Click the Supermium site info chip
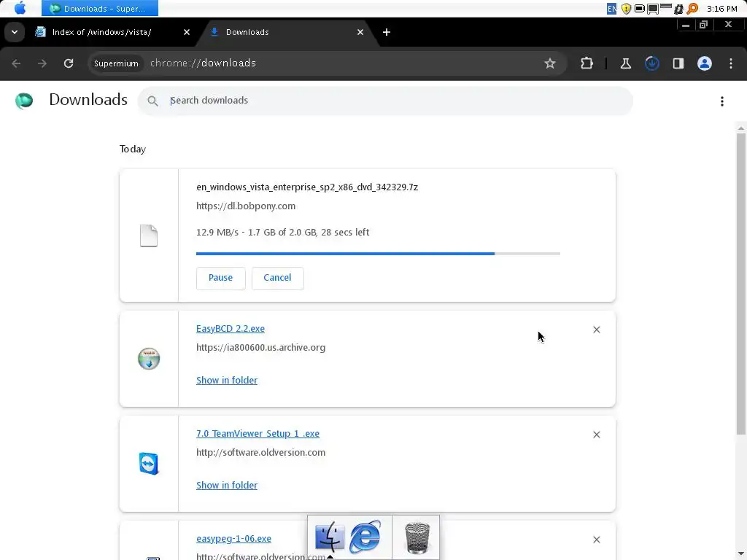Screen dimensions: 747x560 click(116, 63)
